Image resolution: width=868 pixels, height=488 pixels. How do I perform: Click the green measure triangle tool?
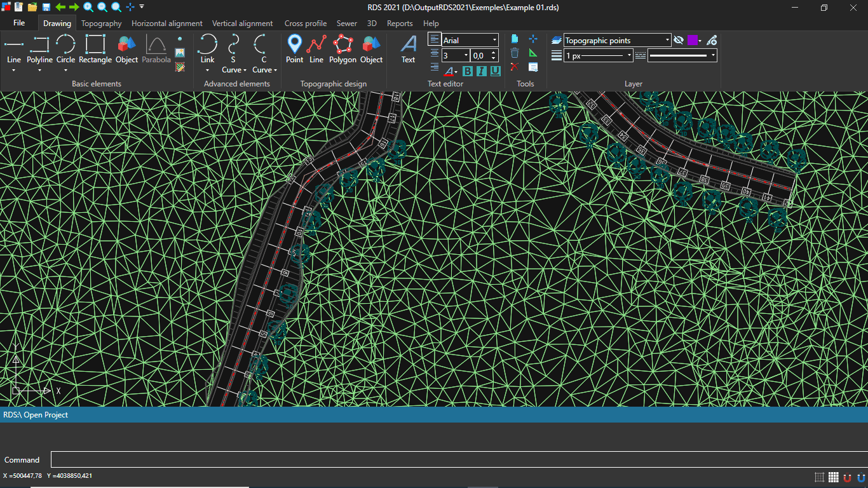(532, 54)
